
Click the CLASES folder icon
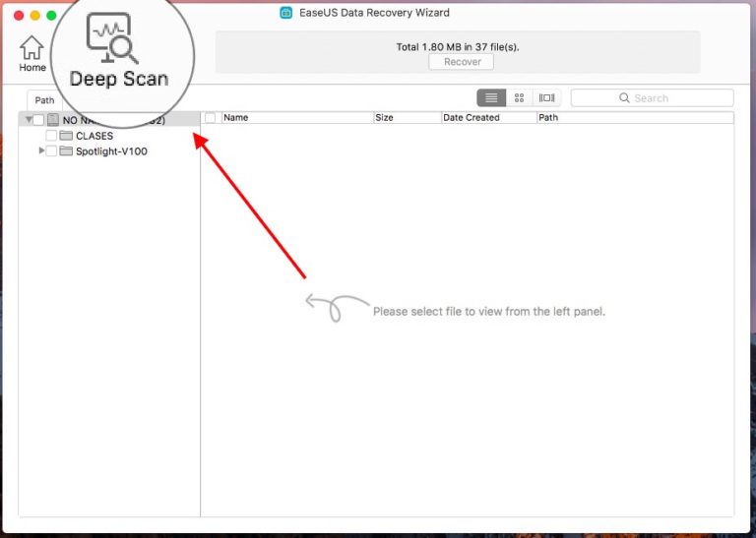pos(66,136)
